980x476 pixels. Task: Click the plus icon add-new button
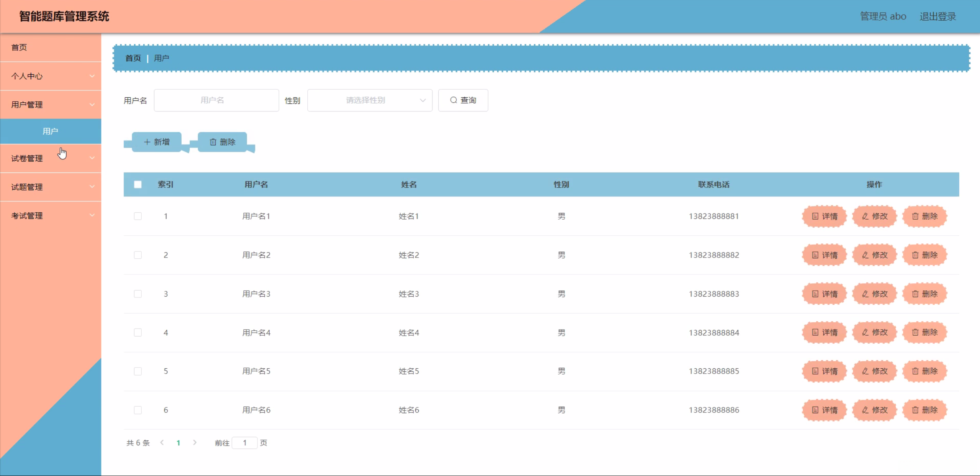pyautogui.click(x=157, y=142)
